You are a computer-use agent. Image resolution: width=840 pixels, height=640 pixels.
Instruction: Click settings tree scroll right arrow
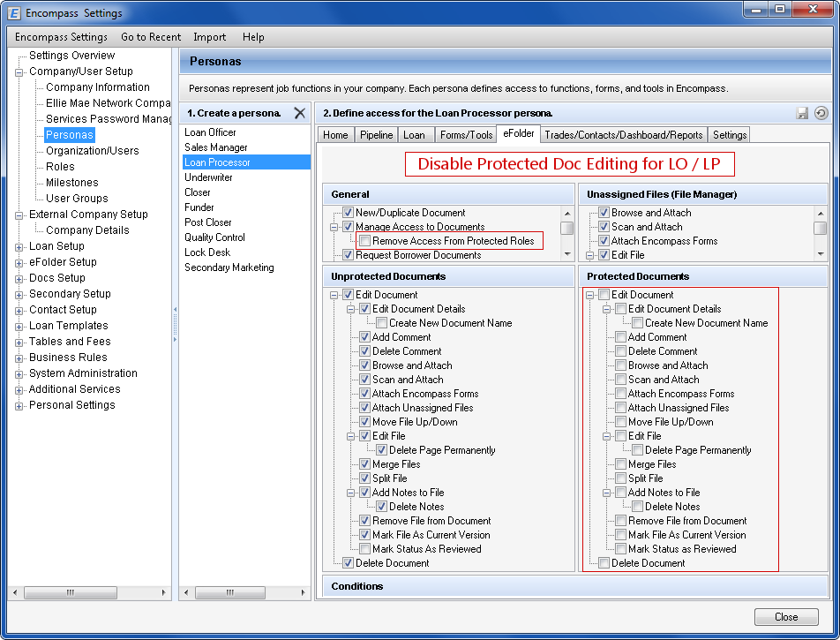(163, 593)
